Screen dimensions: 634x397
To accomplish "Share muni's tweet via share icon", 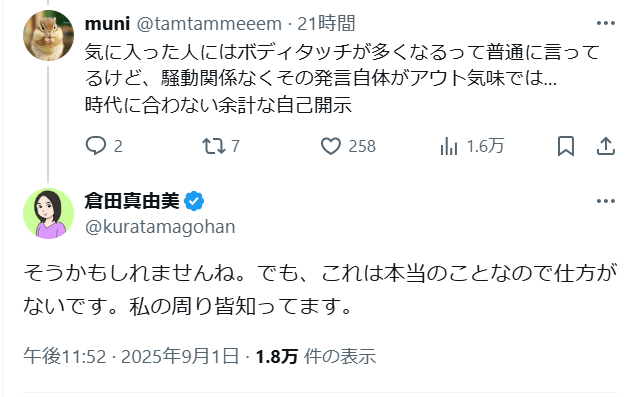I will pyautogui.click(x=606, y=146).
